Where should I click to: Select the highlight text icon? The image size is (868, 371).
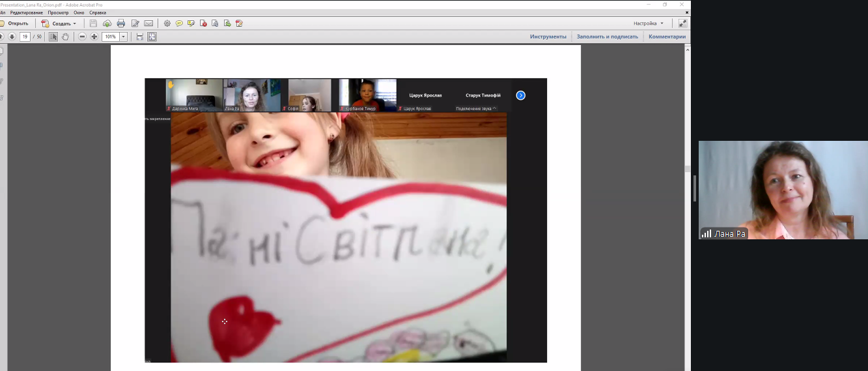pyautogui.click(x=191, y=23)
